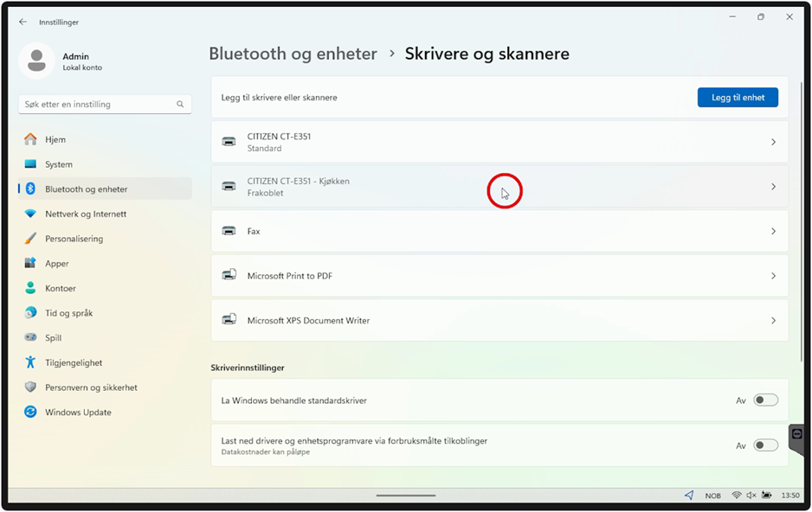Screen dimensions: 812x512
Task: Open Personalisering settings
Action: pyautogui.click(x=105, y=239)
